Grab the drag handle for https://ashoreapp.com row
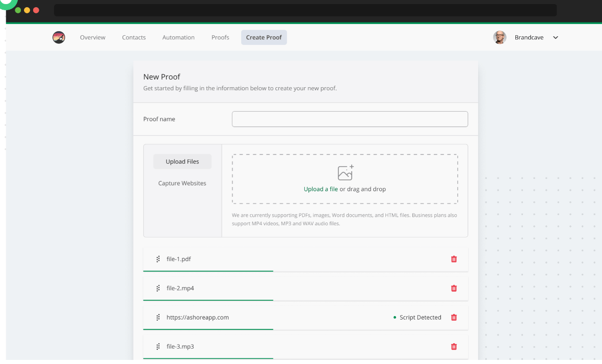The width and height of the screenshot is (602, 364). (158, 318)
